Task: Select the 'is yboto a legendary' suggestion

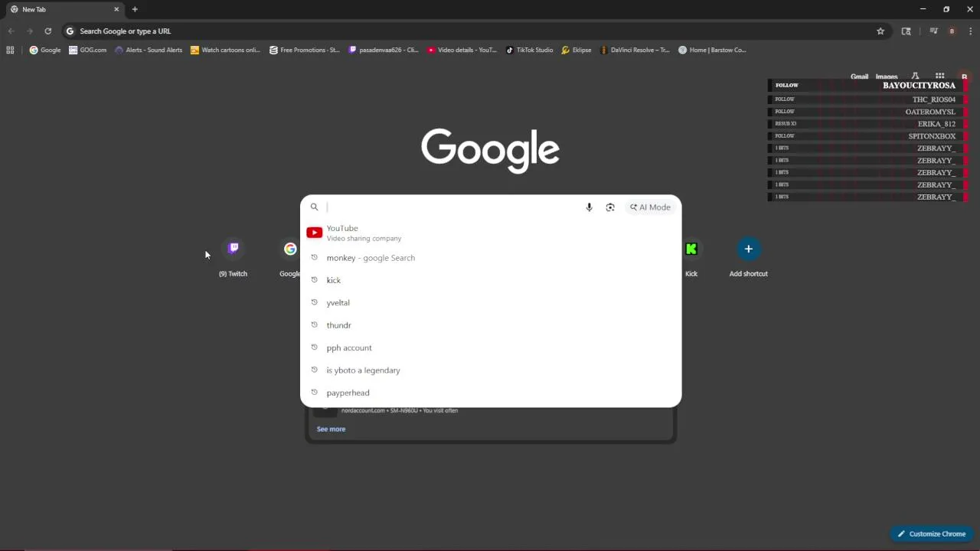Action: pos(490,370)
